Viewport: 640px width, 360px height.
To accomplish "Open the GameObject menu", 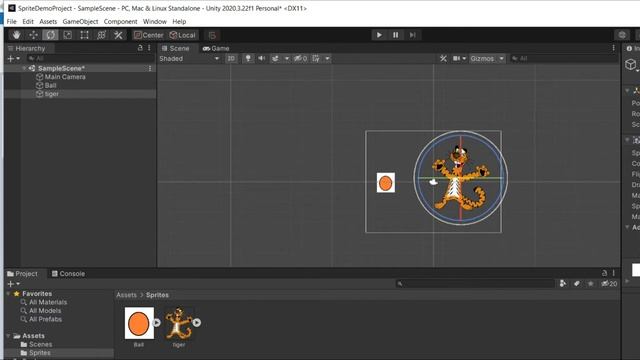I will [x=80, y=22].
